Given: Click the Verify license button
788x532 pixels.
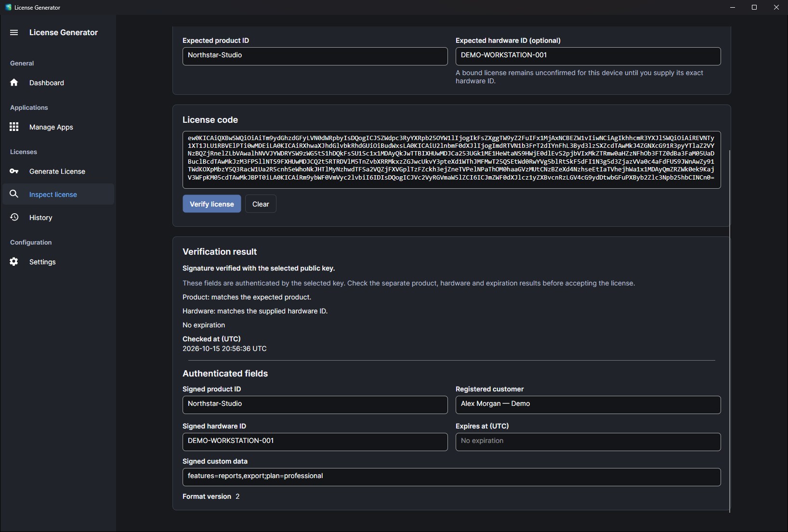Looking at the screenshot, I should pyautogui.click(x=212, y=204).
